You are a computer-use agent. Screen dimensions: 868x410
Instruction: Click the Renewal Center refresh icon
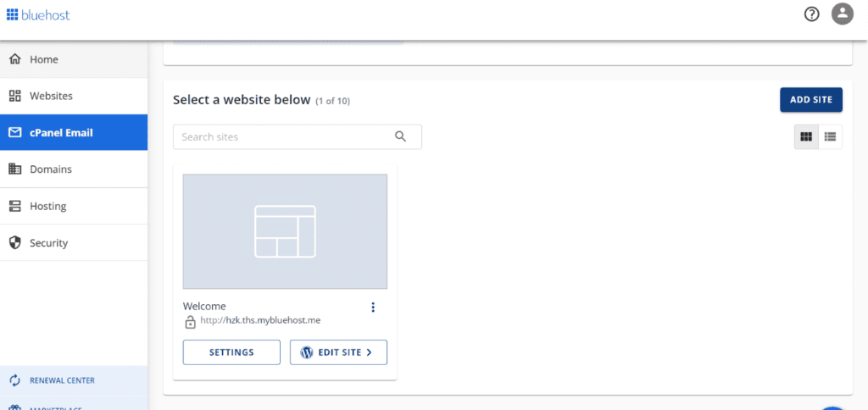[x=15, y=380]
